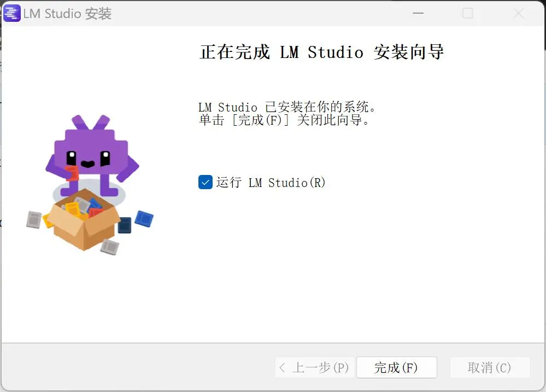The image size is (546, 392).
Task: Click the text LM Studio 已安装在你的系统。
Action: [x=287, y=107]
